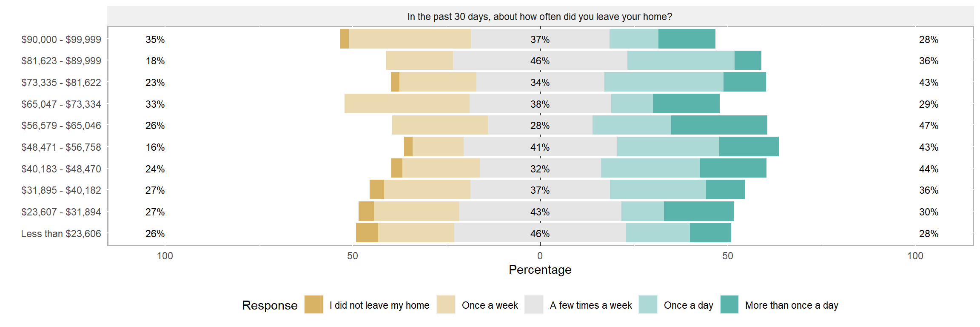Viewport: 980px width, 327px height.
Task: Click the 47% label on the right side
Action: [x=929, y=126]
